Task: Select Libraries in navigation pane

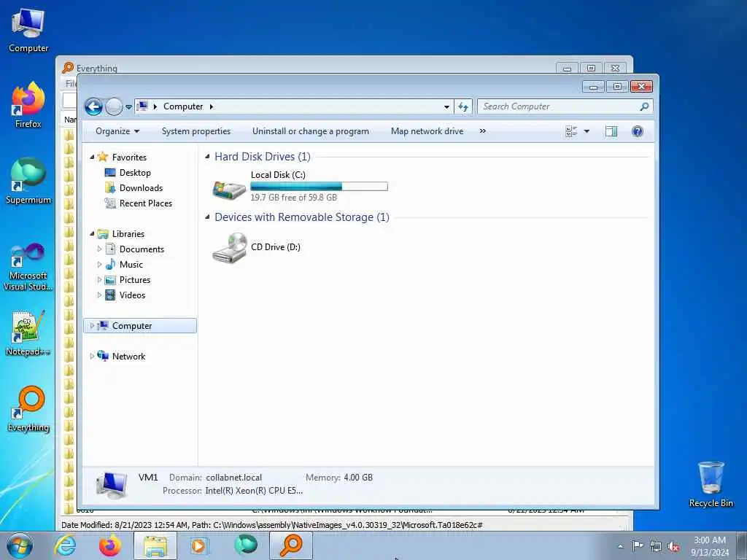Action: pyautogui.click(x=128, y=234)
